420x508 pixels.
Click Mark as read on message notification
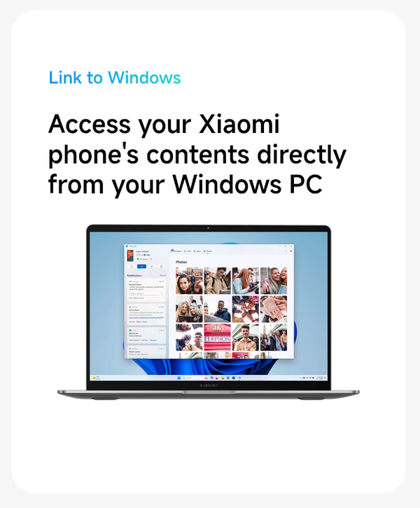(x=139, y=298)
